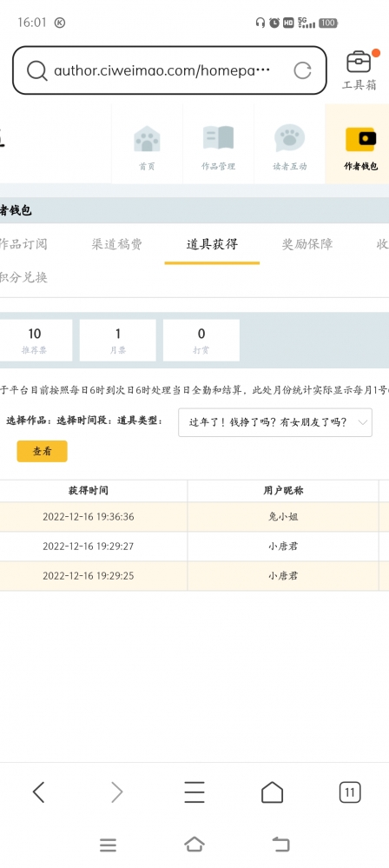This screenshot has height=868, width=389.
Task: Tap Android system back button
Action: (280, 845)
